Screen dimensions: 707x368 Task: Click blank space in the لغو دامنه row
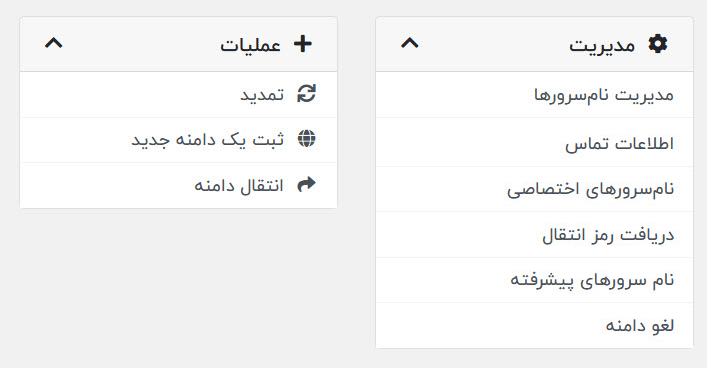tap(491, 325)
